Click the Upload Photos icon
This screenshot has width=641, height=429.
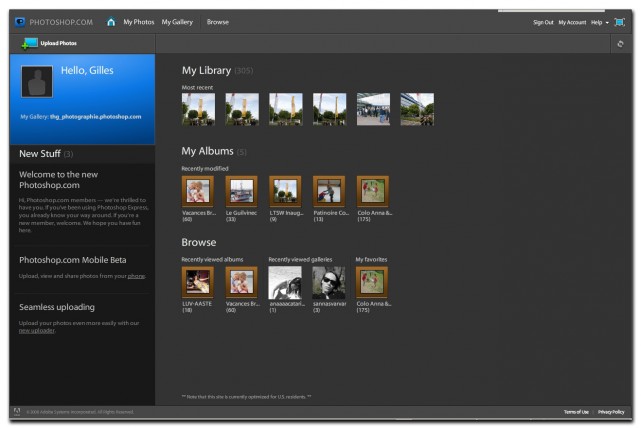click(x=29, y=43)
